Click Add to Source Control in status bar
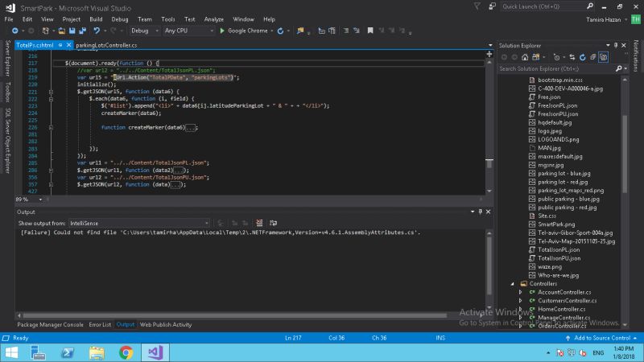This screenshot has height=362, width=644. tap(601, 338)
